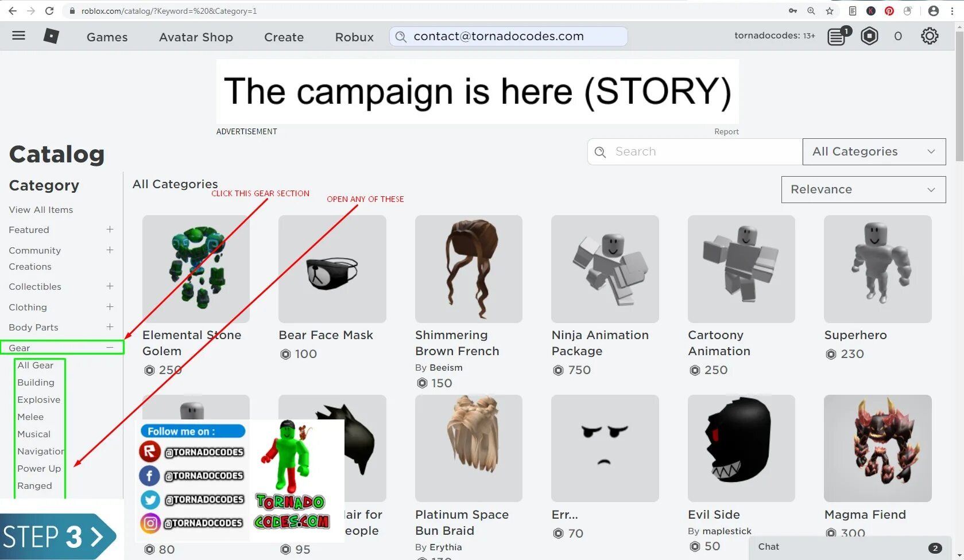The image size is (964, 560).
Task: Select All Gear subcategory
Action: tap(35, 365)
